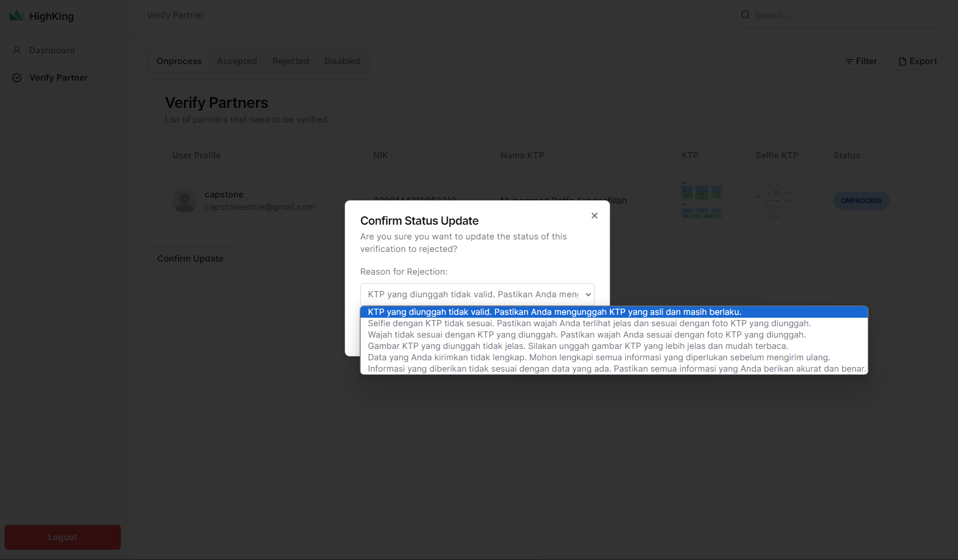Click the Verify Partner sidebar checkmark icon
The width and height of the screenshot is (958, 560).
[17, 78]
